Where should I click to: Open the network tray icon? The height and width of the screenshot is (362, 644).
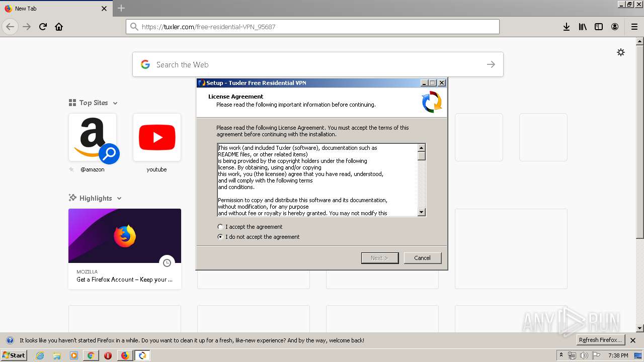[572, 355]
